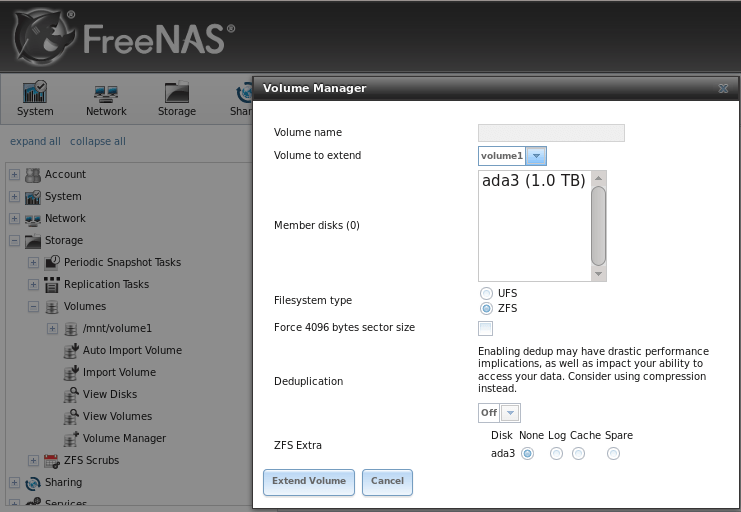Set ada3 ZFS Extra to Log
This screenshot has height=512, width=741.
(556, 454)
